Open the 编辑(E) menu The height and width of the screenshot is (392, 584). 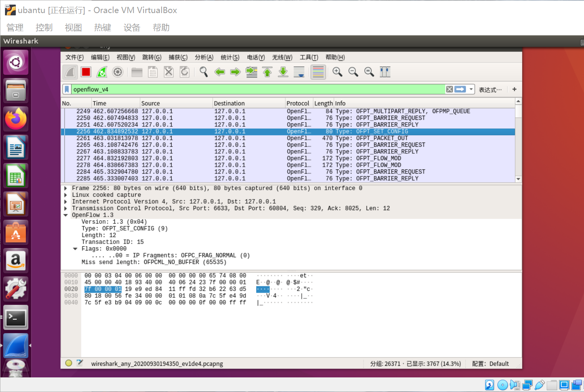point(100,57)
